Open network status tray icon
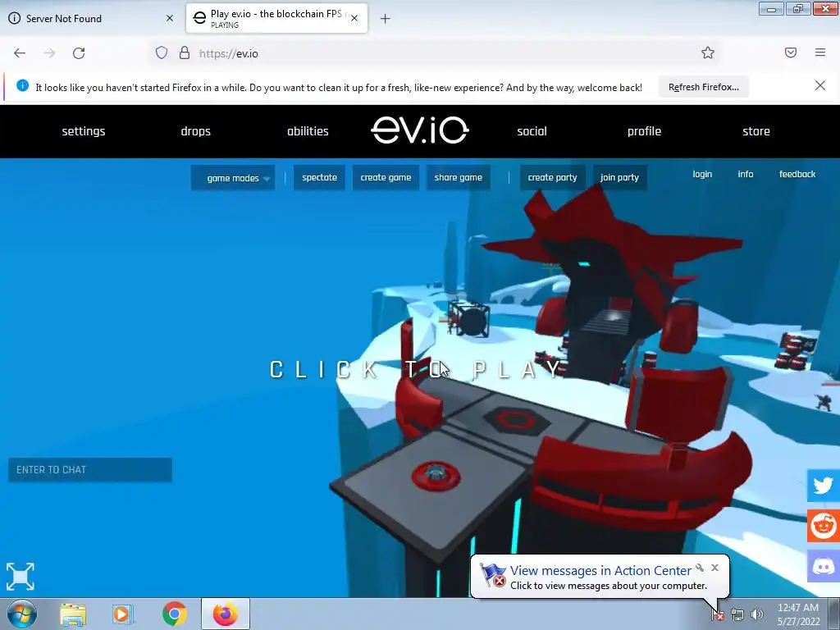This screenshot has height=630, width=840. [x=737, y=615]
